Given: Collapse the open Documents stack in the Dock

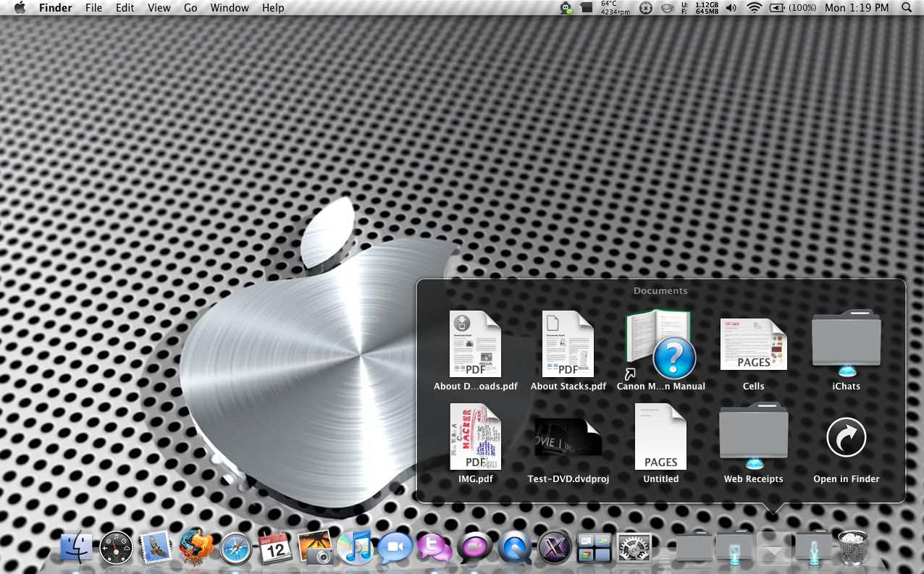Looking at the screenshot, I should coord(774,548).
